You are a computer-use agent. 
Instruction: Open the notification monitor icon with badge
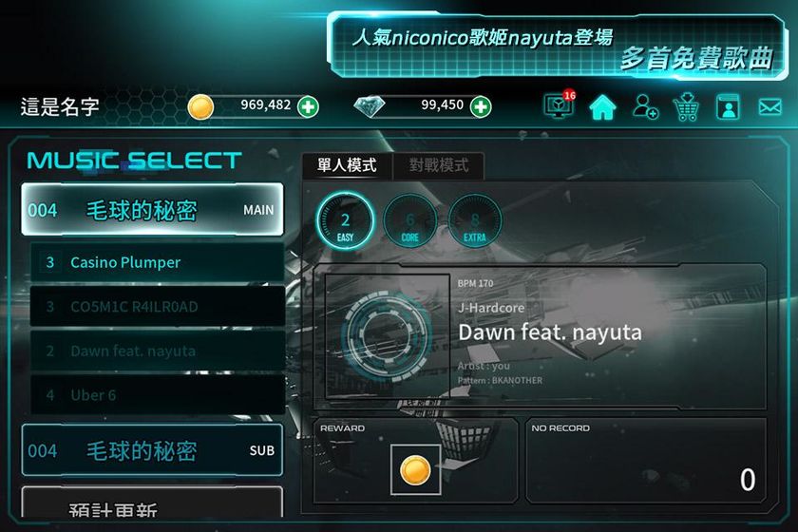coord(559,104)
